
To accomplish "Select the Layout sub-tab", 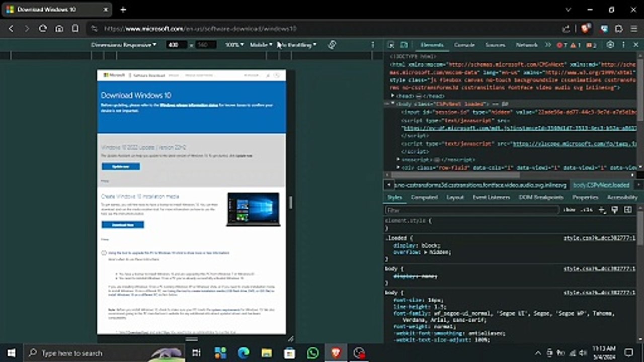I will (455, 197).
